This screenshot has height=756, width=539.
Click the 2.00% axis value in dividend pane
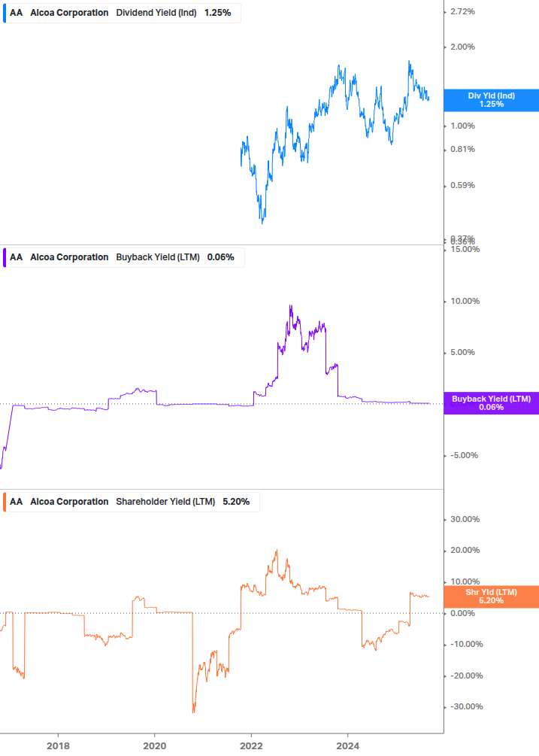tap(462, 47)
